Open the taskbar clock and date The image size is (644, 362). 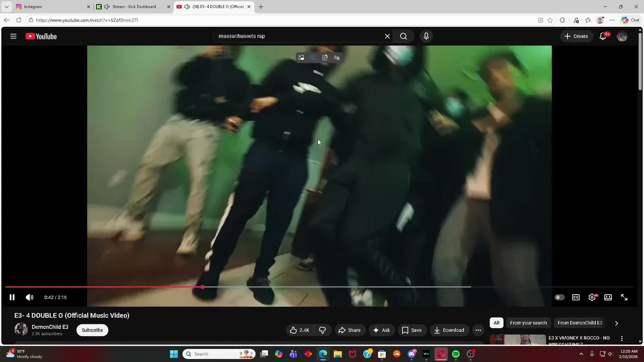pyautogui.click(x=629, y=354)
